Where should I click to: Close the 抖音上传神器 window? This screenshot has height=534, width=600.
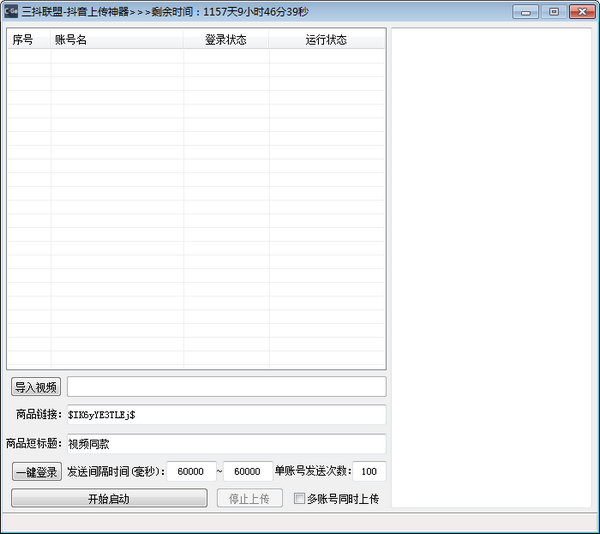[x=579, y=12]
